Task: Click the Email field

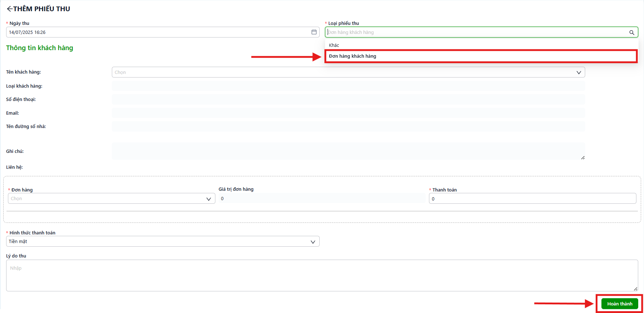Action: click(348, 113)
